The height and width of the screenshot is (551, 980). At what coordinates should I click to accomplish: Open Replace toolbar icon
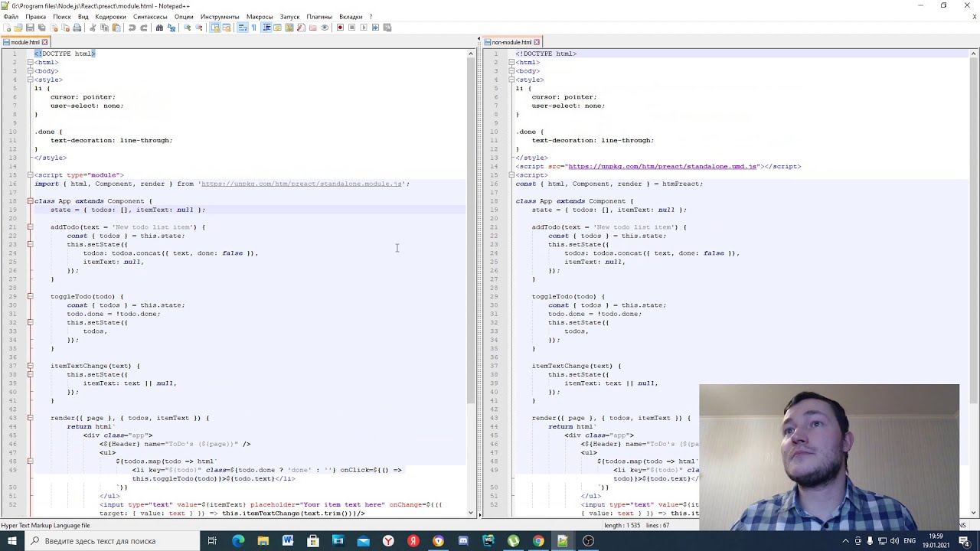tap(171, 28)
